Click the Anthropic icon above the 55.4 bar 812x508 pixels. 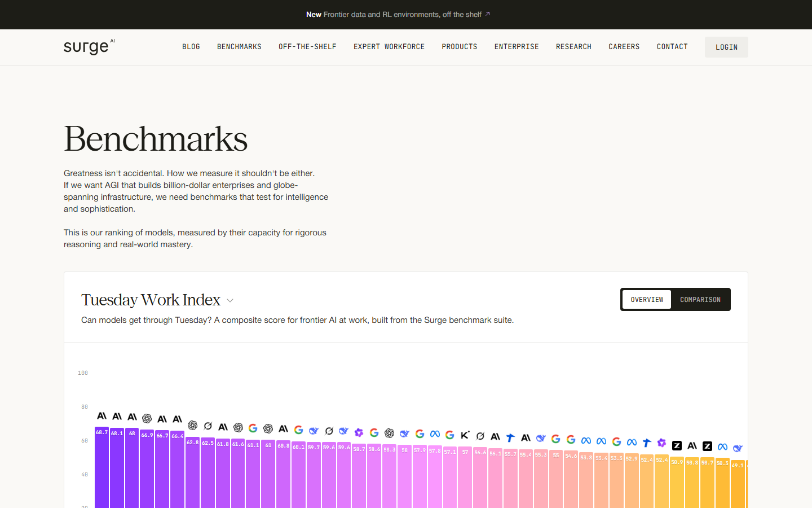(526, 437)
